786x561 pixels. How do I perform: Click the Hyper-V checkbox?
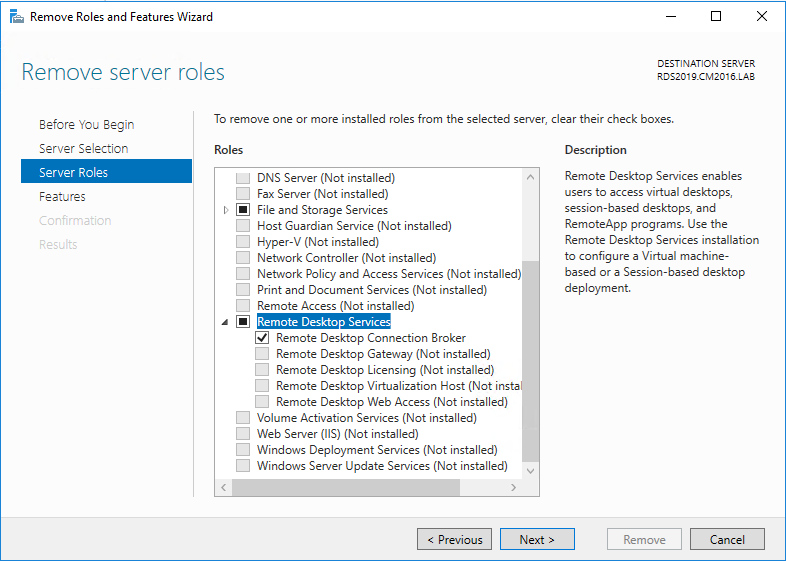[x=243, y=242]
